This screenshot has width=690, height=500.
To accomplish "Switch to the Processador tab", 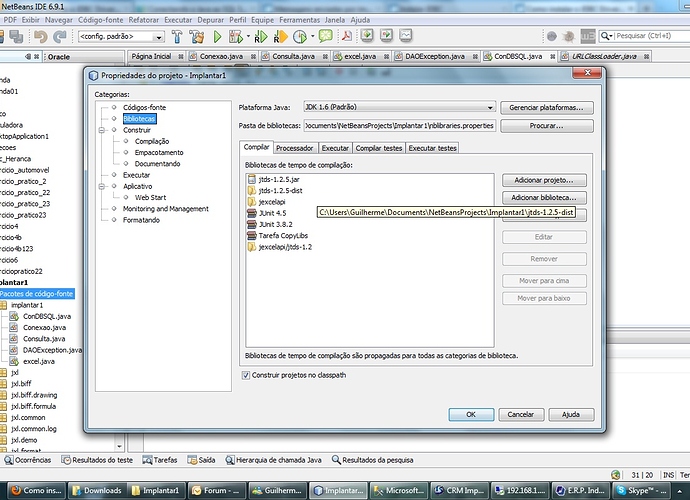I will tap(294, 148).
